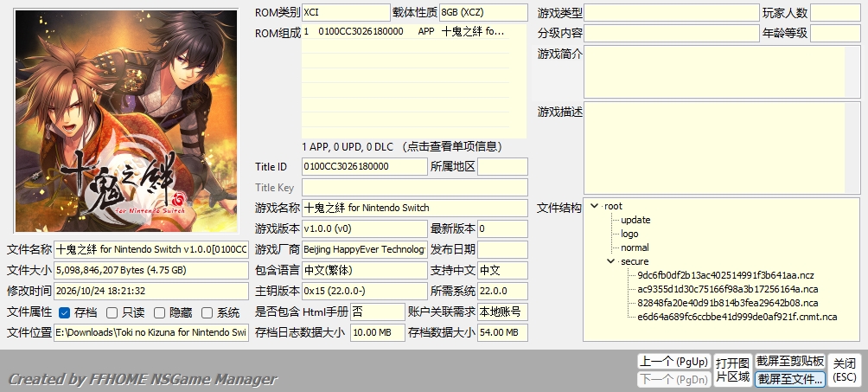The image size is (868, 392).
Task: Click the 修改时间 field showing 2026/10/24
Action: tap(151, 291)
